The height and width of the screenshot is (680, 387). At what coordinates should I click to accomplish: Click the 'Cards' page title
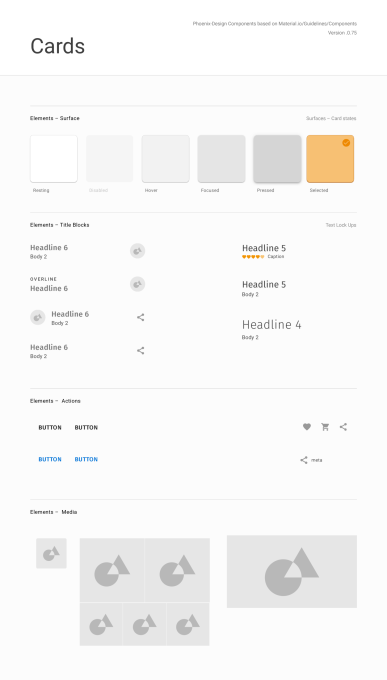pyautogui.click(x=58, y=46)
